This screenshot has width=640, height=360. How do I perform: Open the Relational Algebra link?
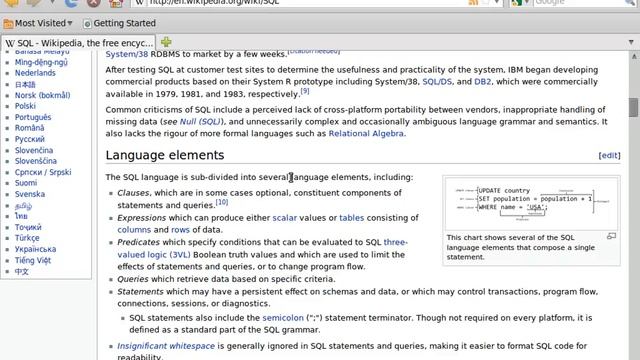(366, 133)
